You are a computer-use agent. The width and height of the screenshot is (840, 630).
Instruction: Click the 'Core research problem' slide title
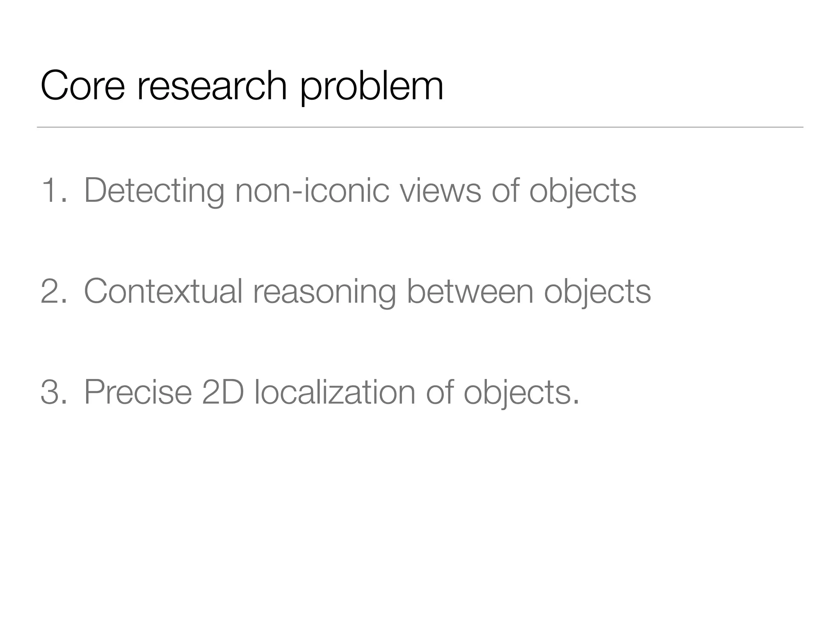(x=242, y=87)
